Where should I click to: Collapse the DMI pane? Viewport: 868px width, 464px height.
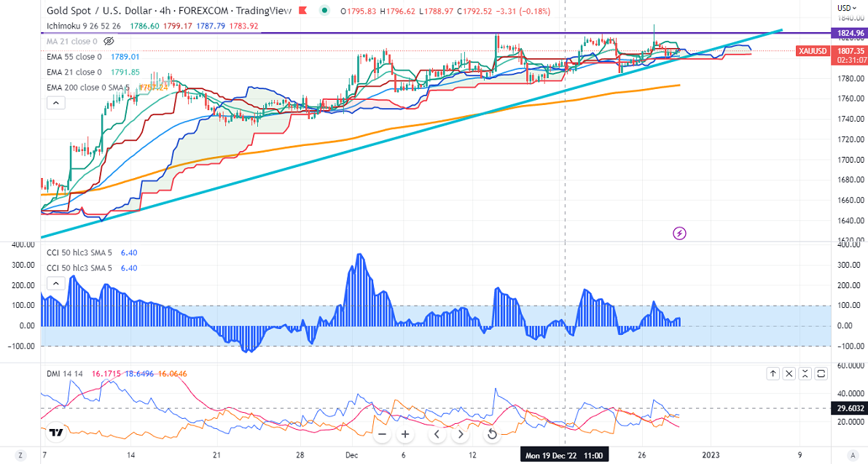coord(805,374)
